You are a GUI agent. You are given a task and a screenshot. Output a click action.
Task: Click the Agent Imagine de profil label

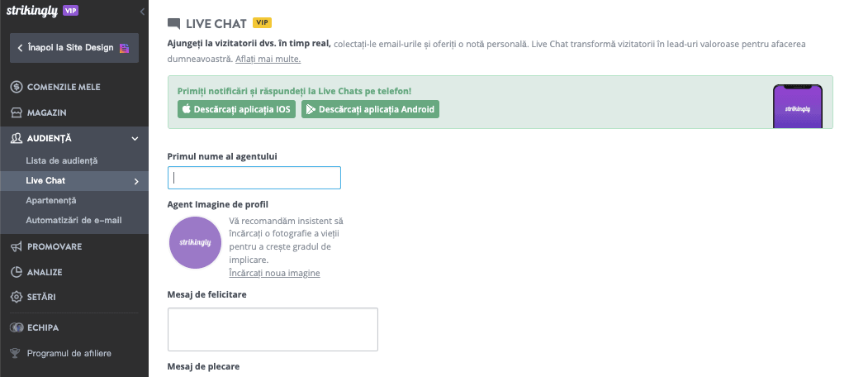click(217, 204)
